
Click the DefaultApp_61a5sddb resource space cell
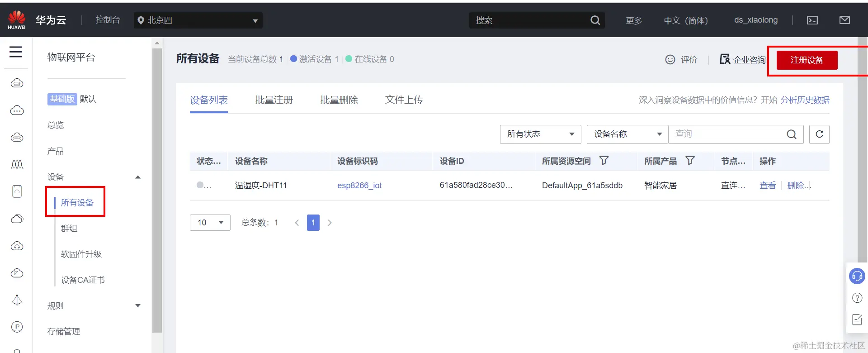click(582, 186)
